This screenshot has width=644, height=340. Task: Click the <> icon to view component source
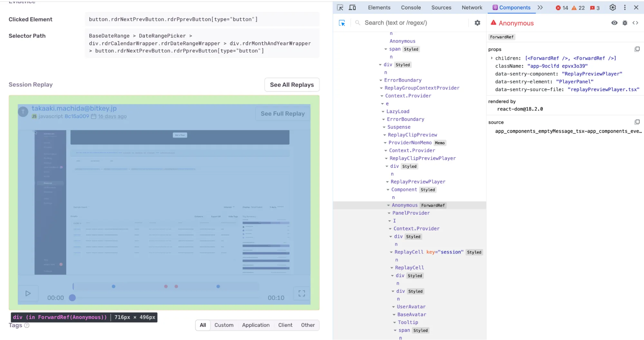(635, 23)
